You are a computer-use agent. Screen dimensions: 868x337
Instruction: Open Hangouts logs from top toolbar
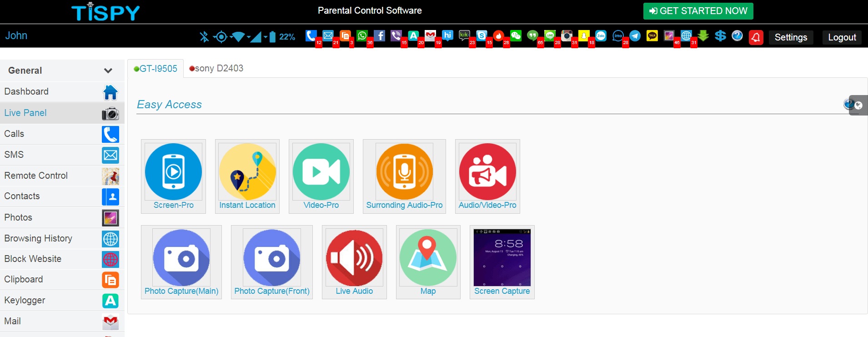tap(532, 35)
